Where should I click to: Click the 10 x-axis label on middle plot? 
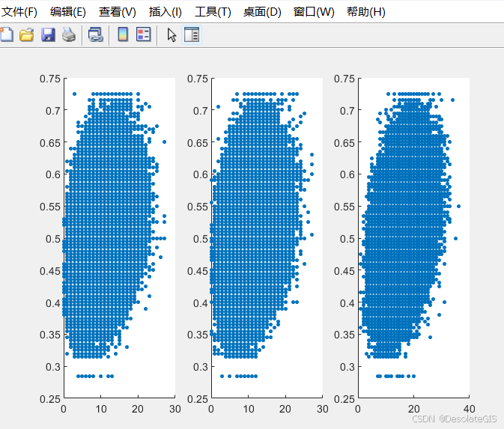[249, 409]
